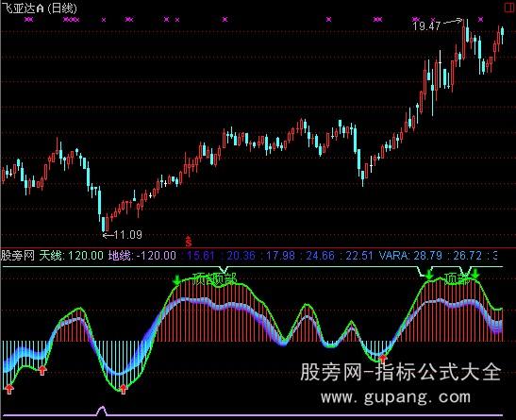The height and width of the screenshot is (420, 516).
Task: Click the 17.98 indicator value
Action: point(280,256)
